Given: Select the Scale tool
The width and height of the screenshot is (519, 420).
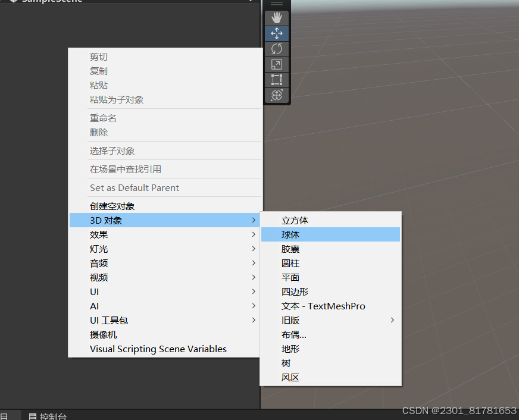Looking at the screenshot, I should pos(277,64).
